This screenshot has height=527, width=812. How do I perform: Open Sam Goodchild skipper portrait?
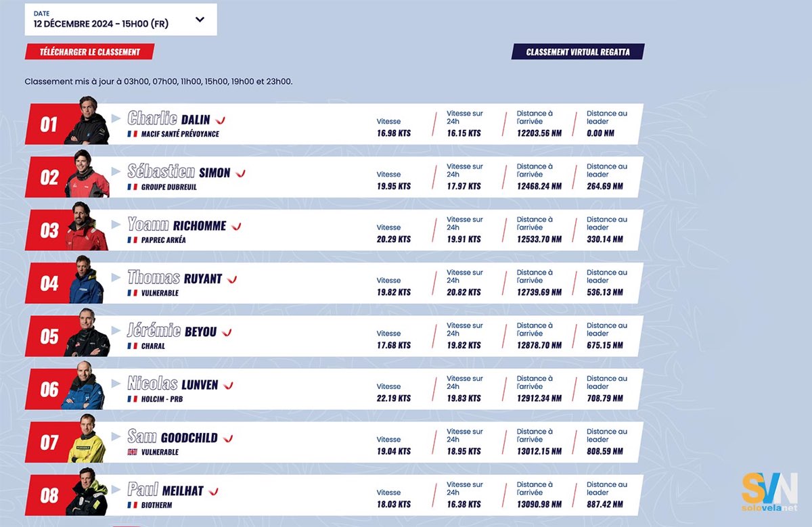(87, 438)
